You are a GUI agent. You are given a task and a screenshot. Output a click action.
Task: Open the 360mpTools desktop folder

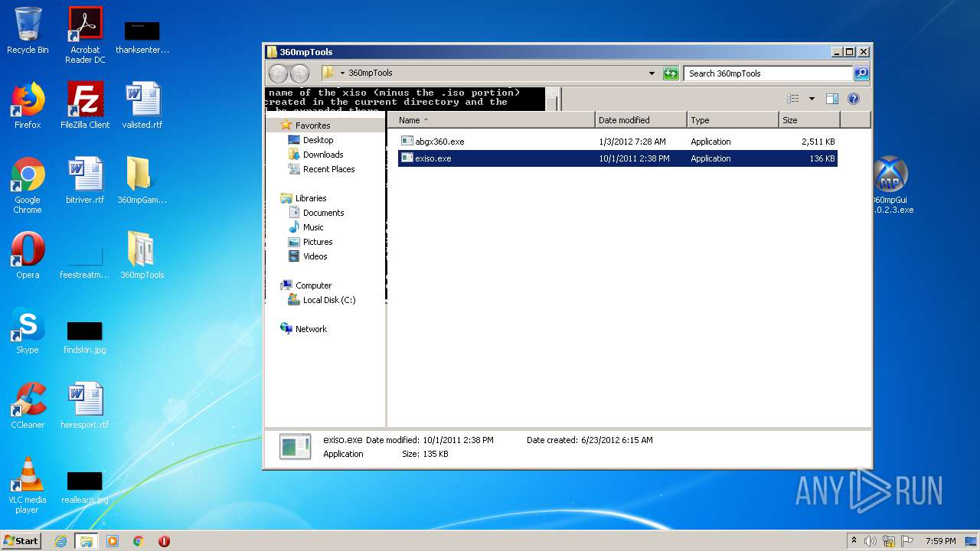tap(142, 256)
